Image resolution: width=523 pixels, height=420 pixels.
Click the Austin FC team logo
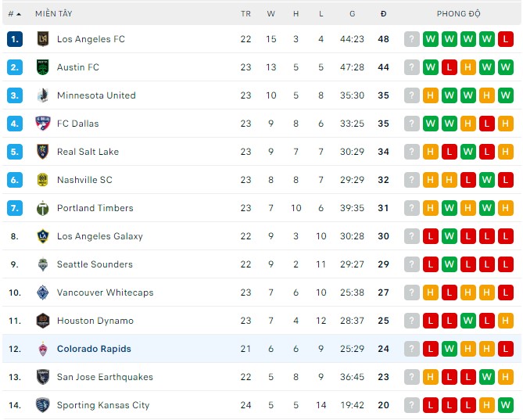(43, 67)
